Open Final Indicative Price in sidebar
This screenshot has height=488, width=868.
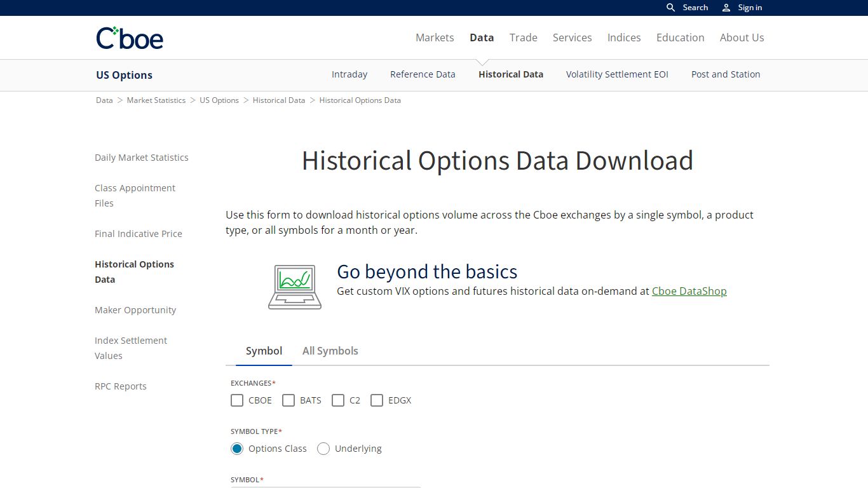coord(139,234)
